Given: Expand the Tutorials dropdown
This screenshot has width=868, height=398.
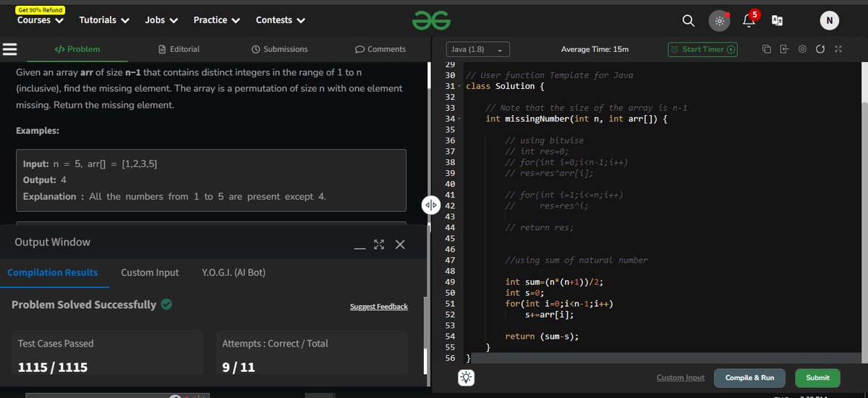Looking at the screenshot, I should click(x=104, y=20).
